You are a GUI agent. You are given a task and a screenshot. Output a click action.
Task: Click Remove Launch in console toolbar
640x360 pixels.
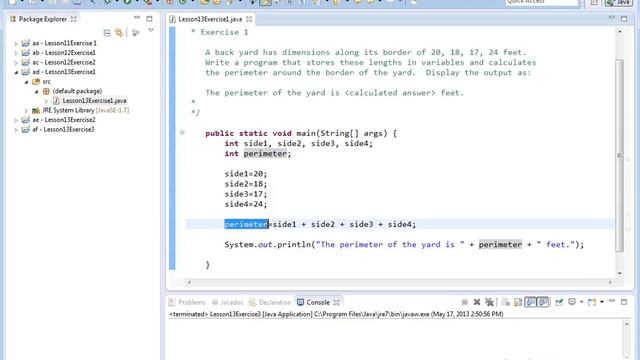pos(477,302)
